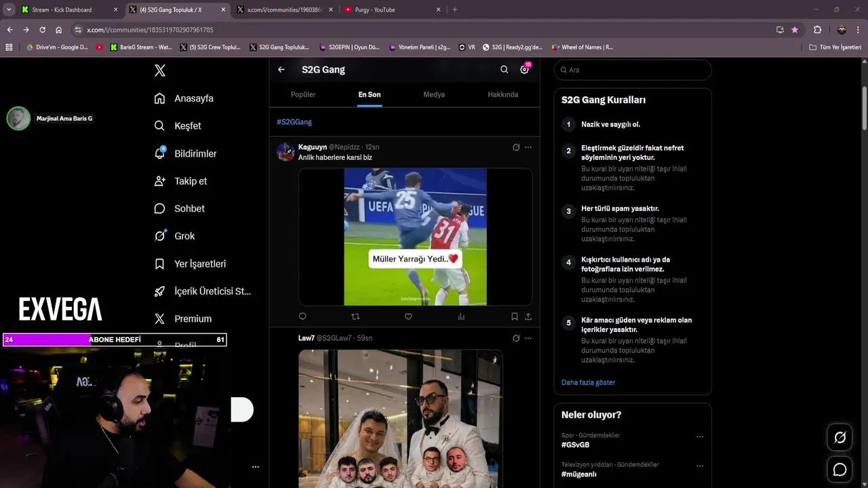Open floating Grok button
868x488 pixels.
pos(840,438)
